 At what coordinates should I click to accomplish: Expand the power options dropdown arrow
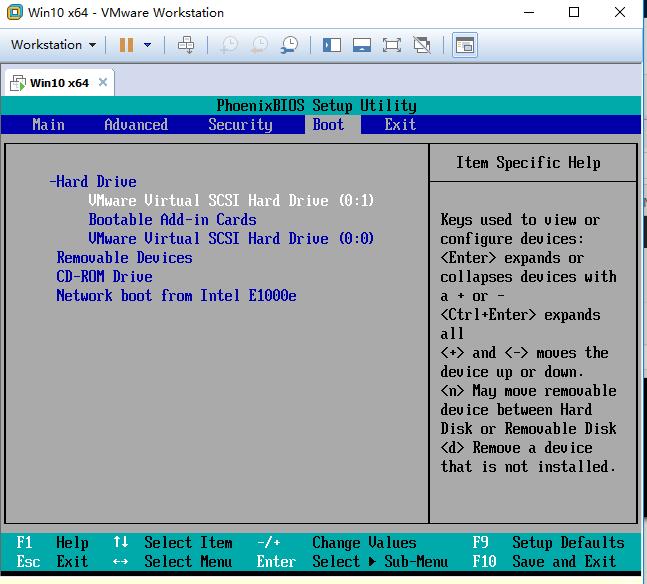pos(147,45)
